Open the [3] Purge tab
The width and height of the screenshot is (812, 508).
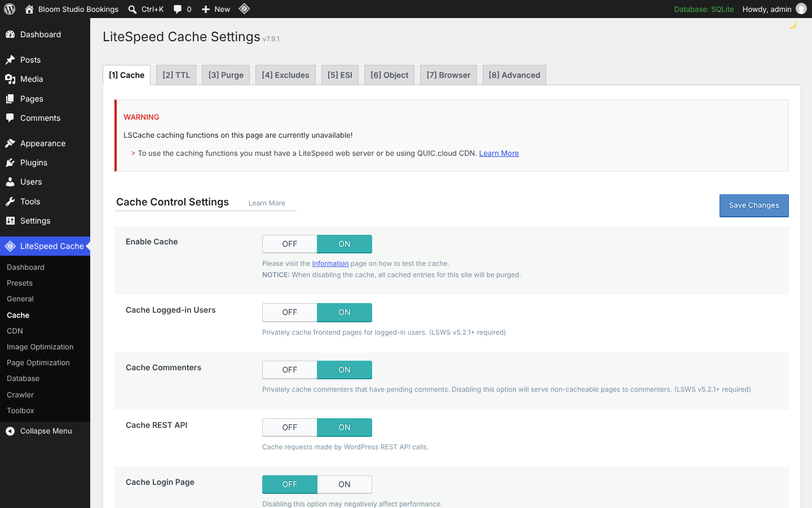(x=226, y=75)
